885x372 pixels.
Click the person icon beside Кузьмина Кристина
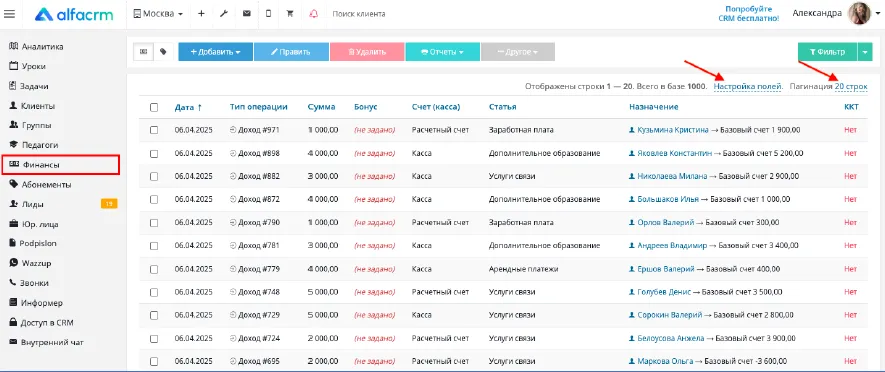point(632,130)
